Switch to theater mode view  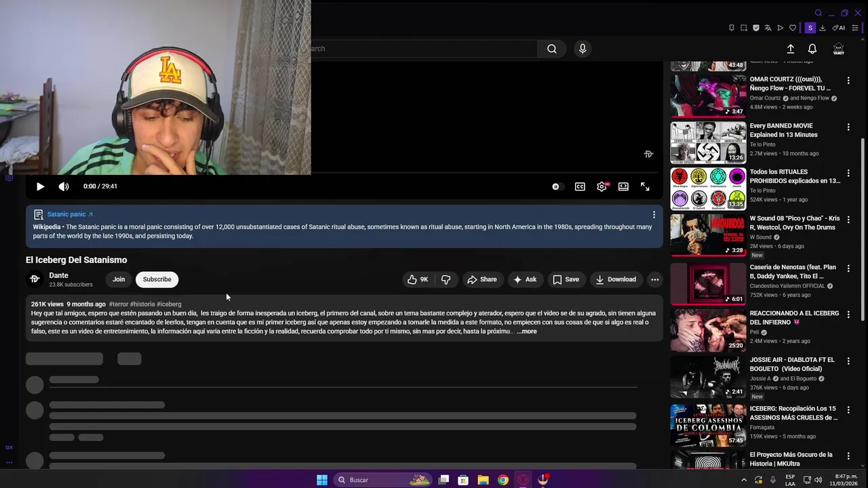point(623,186)
